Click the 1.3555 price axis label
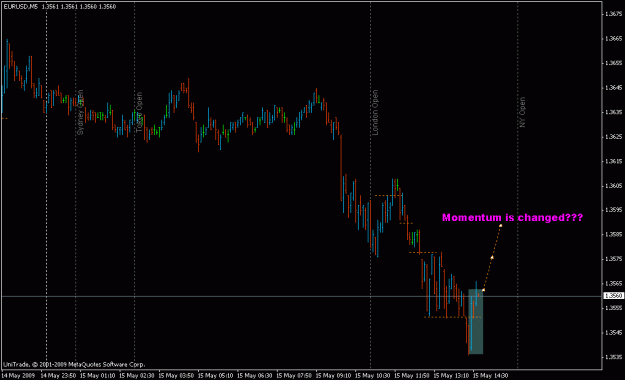The width and height of the screenshot is (625, 380). click(x=613, y=308)
